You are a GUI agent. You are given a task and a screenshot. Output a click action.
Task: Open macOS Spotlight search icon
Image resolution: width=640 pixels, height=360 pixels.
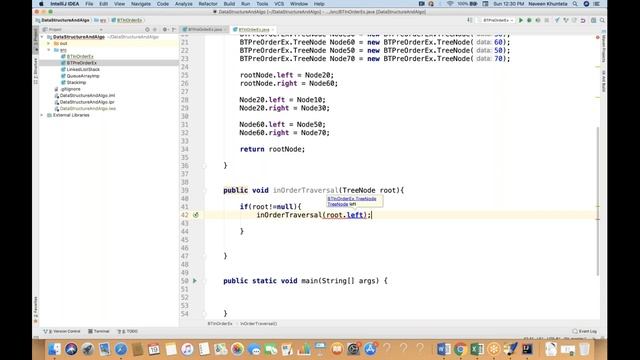point(575,4)
